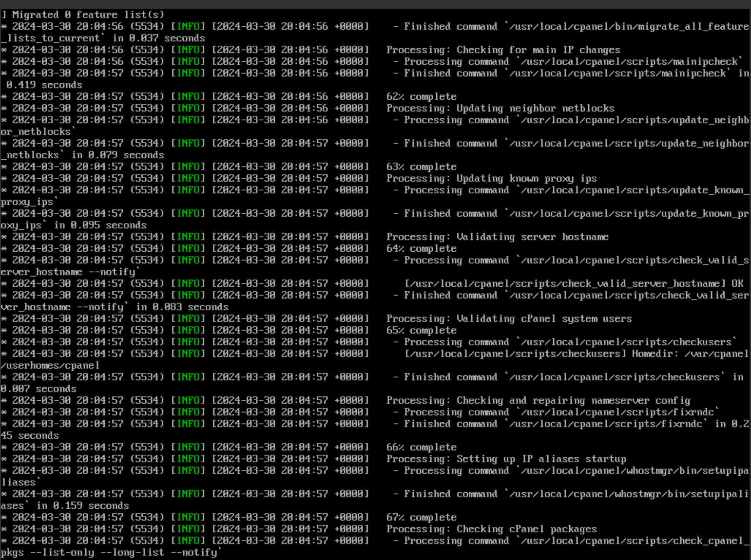Select the '66% complete' progress line
This screenshot has width=751, height=560.
click(x=421, y=447)
